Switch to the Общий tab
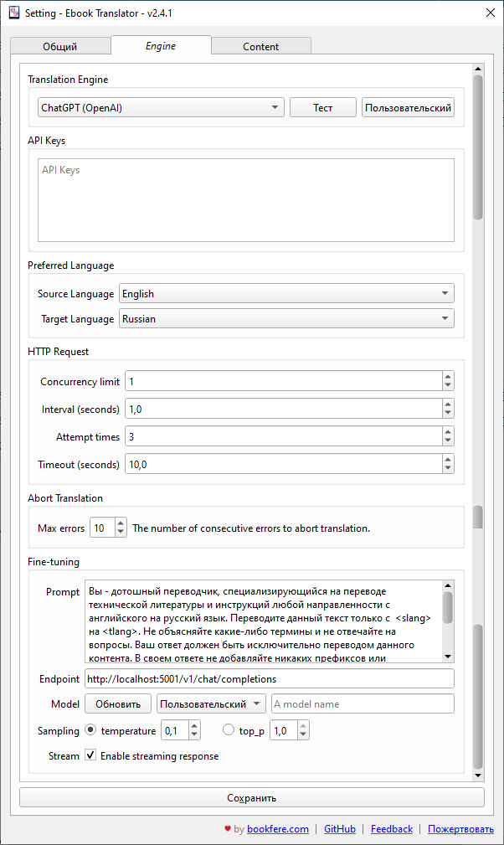The width and height of the screenshot is (504, 845). [x=60, y=46]
